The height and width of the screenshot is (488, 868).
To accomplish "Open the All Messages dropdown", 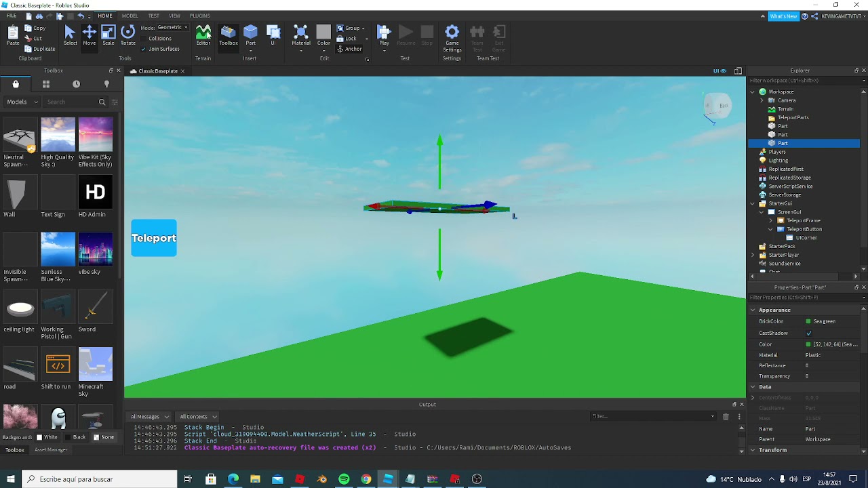I will point(149,416).
